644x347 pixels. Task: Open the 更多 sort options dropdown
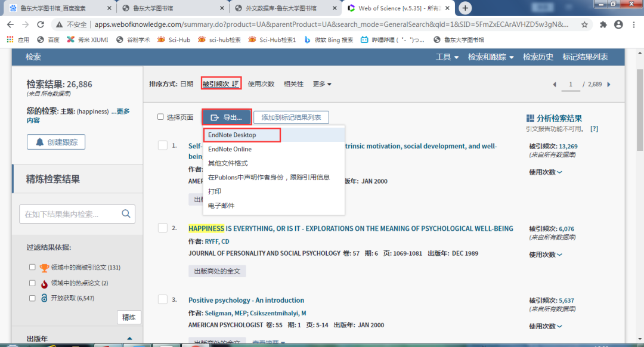[322, 84]
